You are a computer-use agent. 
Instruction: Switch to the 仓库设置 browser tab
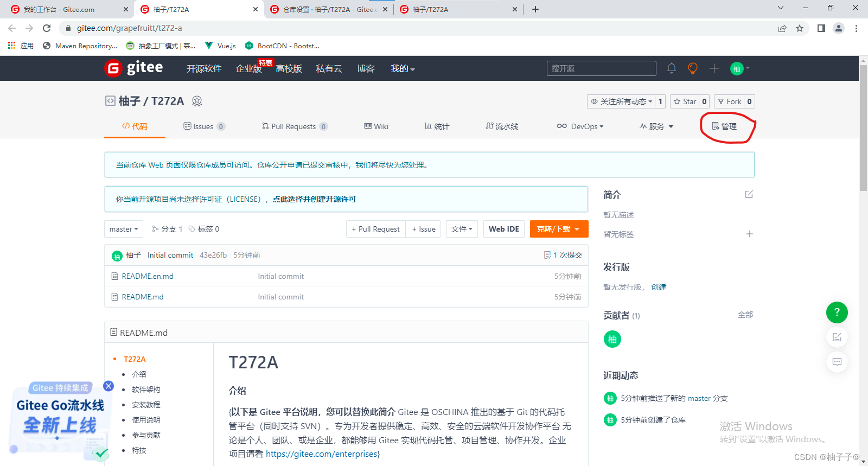click(x=329, y=9)
